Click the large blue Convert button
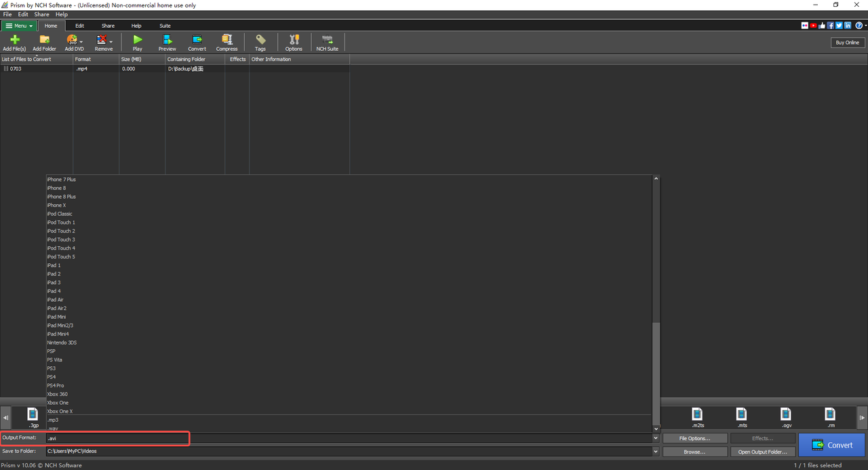Viewport: 868px width, 470px height. point(831,445)
